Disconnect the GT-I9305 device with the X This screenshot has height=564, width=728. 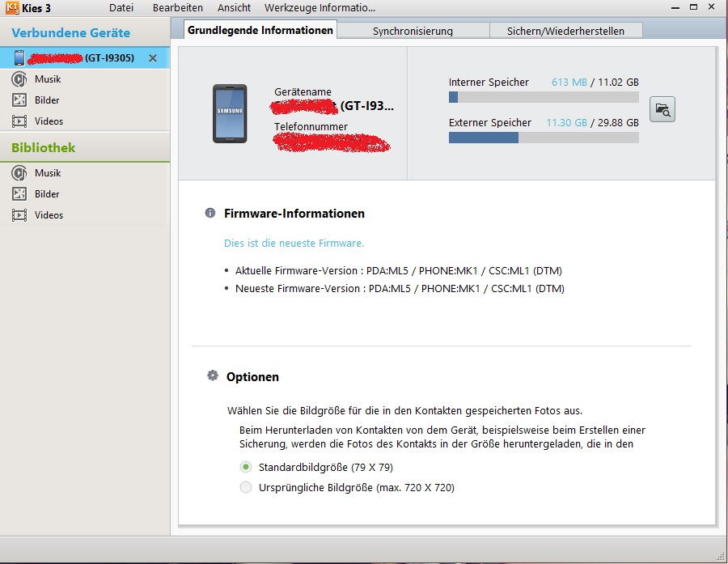(x=152, y=58)
